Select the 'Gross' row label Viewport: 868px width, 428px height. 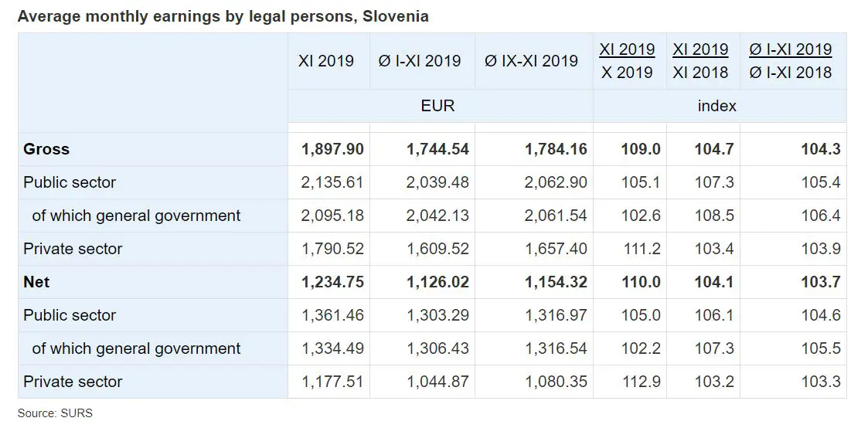pyautogui.click(x=46, y=149)
